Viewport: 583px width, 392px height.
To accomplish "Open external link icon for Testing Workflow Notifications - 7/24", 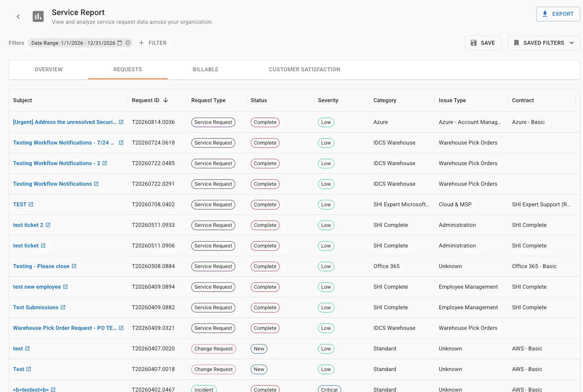I will click(x=121, y=143).
